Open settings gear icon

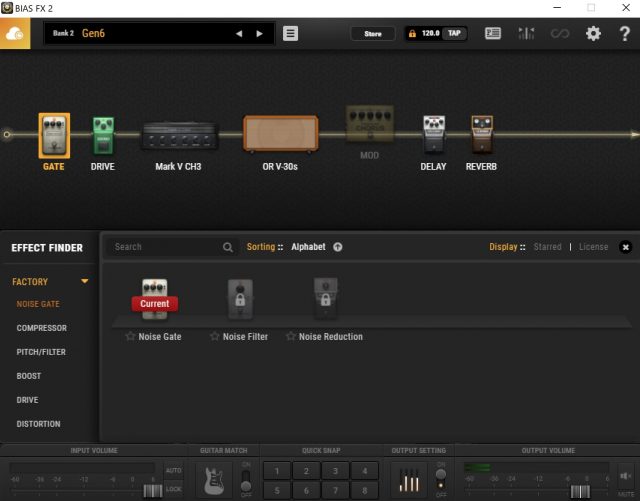(x=593, y=33)
